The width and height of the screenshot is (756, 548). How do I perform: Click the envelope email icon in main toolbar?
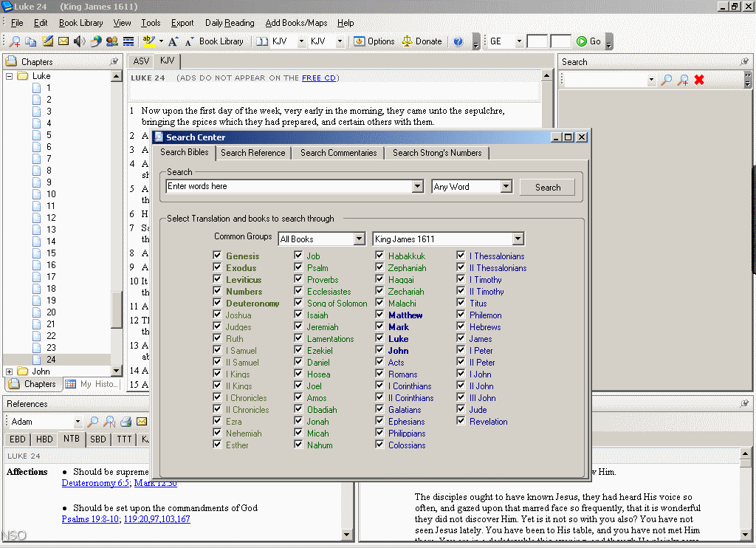(63, 41)
